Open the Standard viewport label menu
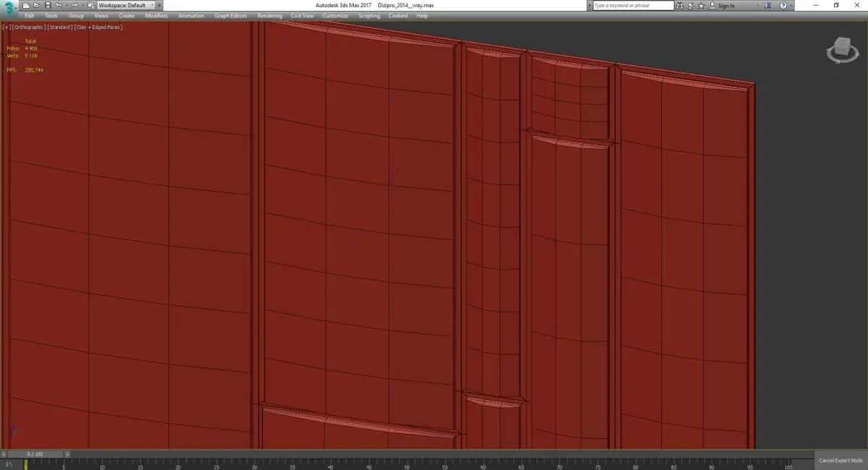This screenshot has width=868, height=470. pyautogui.click(x=60, y=27)
